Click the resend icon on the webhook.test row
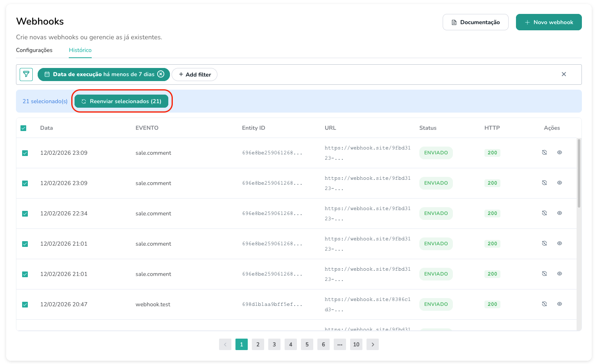 544,304
